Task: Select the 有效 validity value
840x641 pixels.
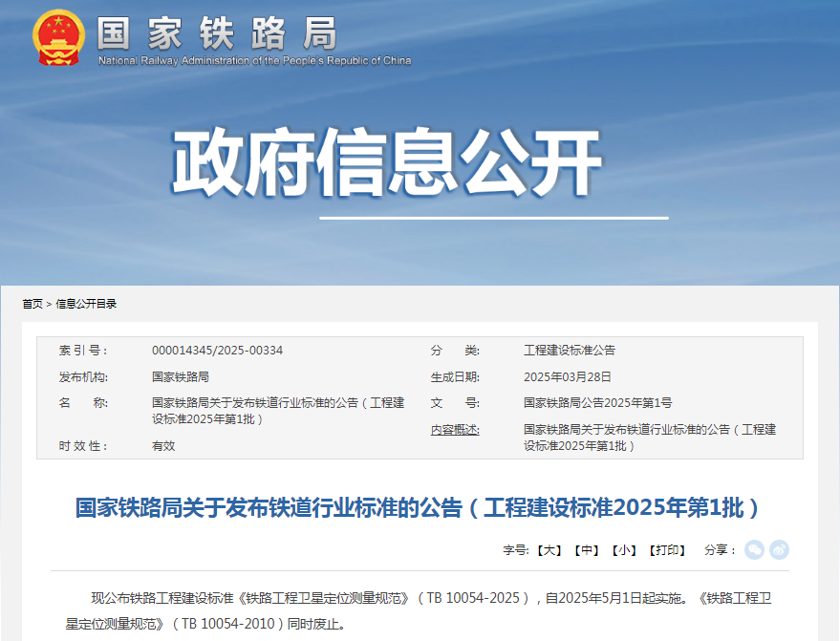Action: [163, 445]
